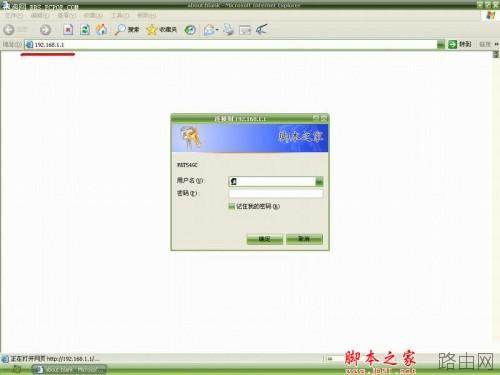Expand the Mail button dropdown arrow

pos(217,30)
